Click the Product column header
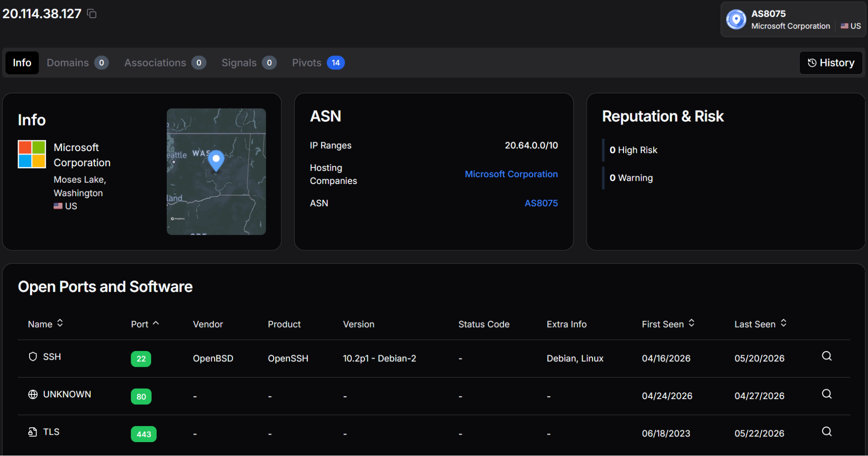The image size is (868, 456). coord(284,324)
